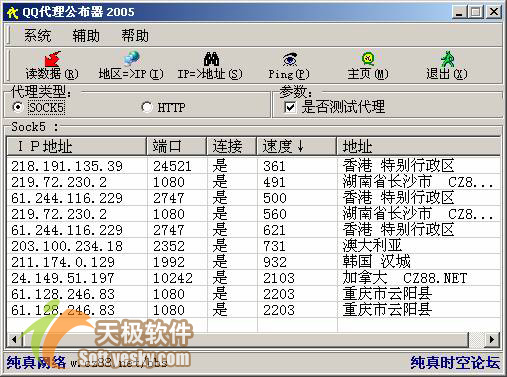The width and height of the screenshot is (507, 377).
Task: Sort by the IP地址 column header
Action: point(77,146)
